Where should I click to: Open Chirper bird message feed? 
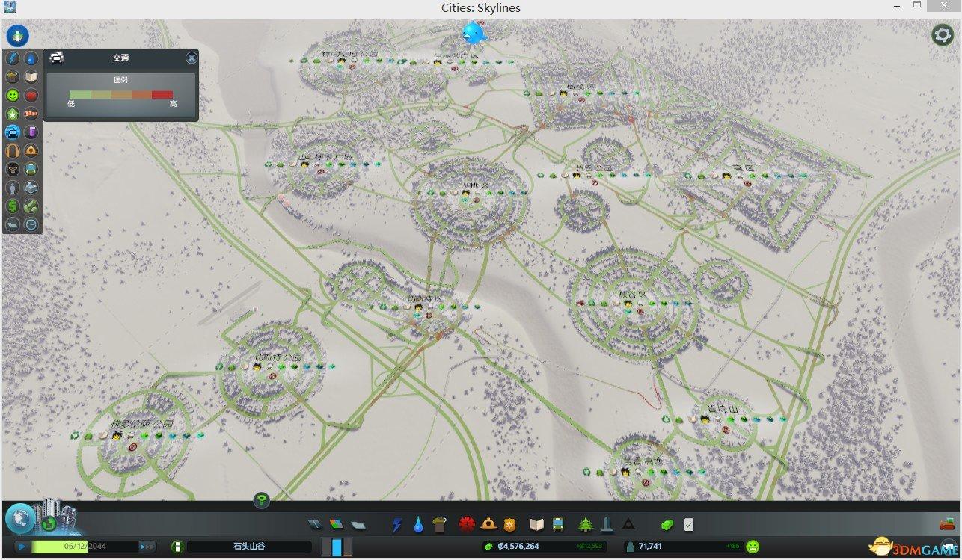pyautogui.click(x=474, y=33)
